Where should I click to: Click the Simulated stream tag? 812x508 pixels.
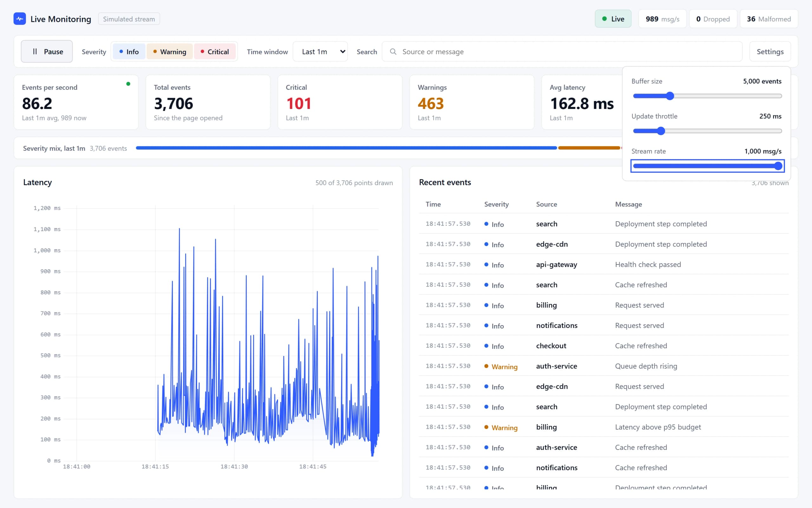tap(129, 19)
